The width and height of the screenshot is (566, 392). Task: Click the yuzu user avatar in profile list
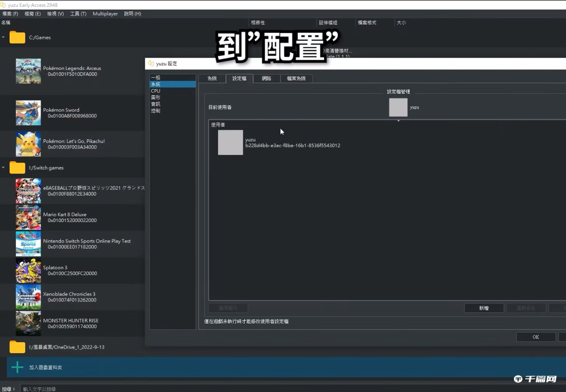click(230, 142)
